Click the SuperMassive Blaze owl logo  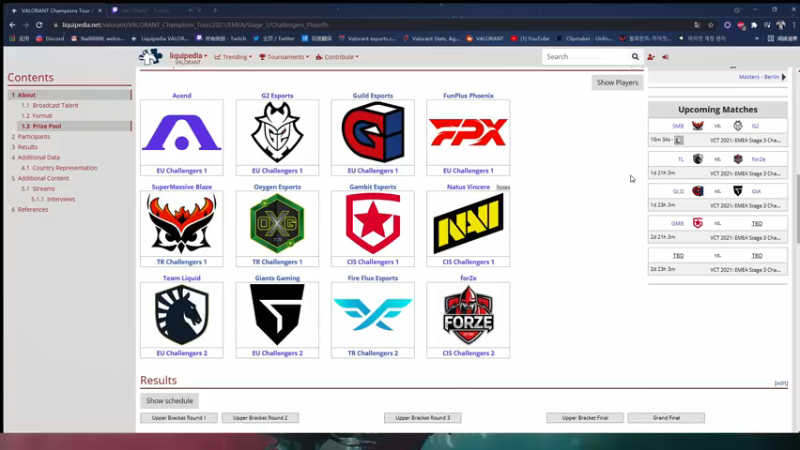(x=182, y=223)
